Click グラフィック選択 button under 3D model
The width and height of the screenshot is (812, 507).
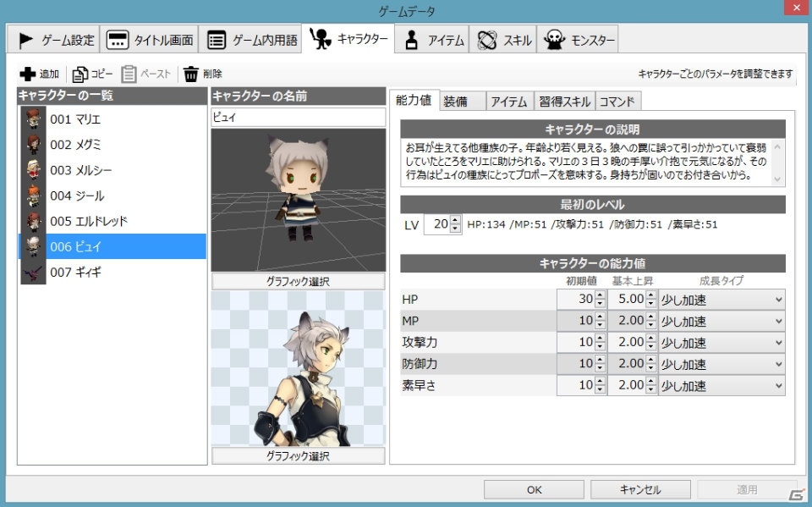299,282
